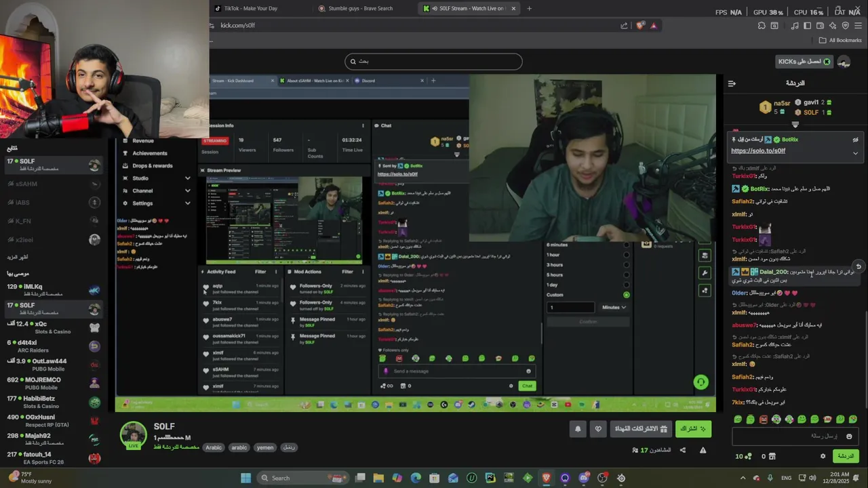Open the Brave main menu hamburger
Viewport: 868px width, 488px height.
click(x=858, y=26)
